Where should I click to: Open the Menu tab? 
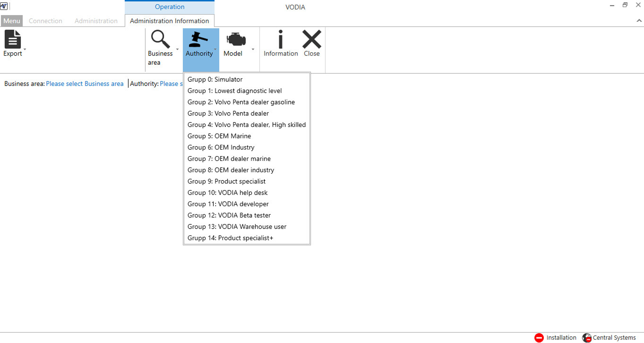12,21
